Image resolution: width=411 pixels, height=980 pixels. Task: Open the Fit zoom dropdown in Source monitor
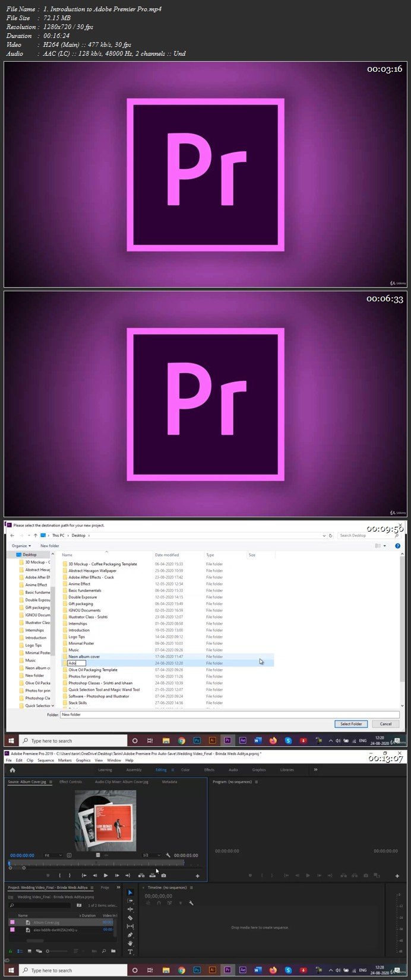coord(53,855)
